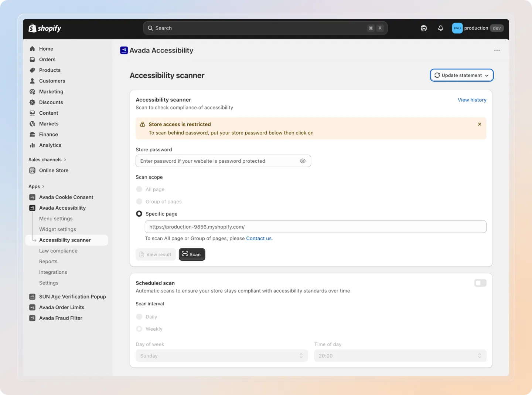532x395 pixels.
Task: Click the Content icon in sidebar
Action: point(32,113)
